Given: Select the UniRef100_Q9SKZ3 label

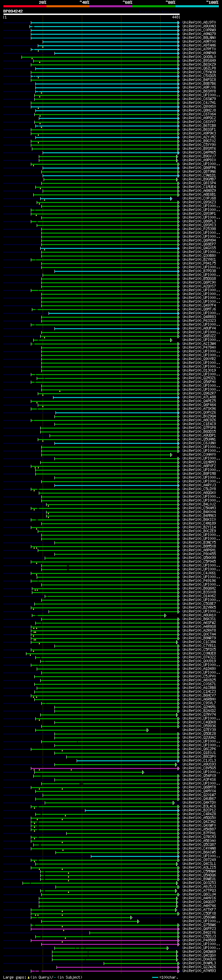Looking at the screenshot, I should coord(199,202).
